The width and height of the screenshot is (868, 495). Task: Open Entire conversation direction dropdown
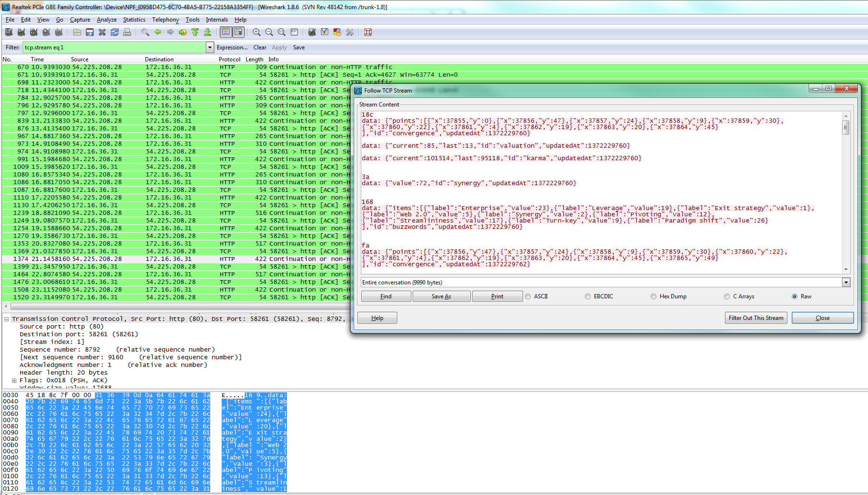pos(846,283)
